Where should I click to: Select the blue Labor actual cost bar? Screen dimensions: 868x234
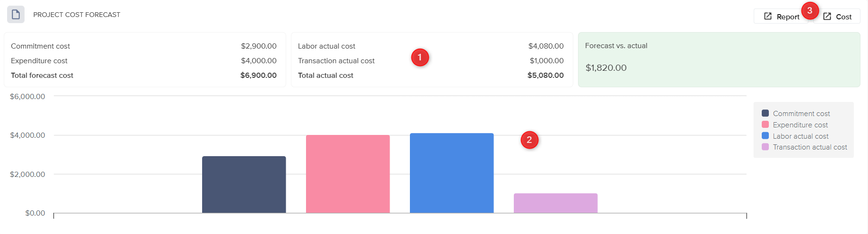click(451, 173)
